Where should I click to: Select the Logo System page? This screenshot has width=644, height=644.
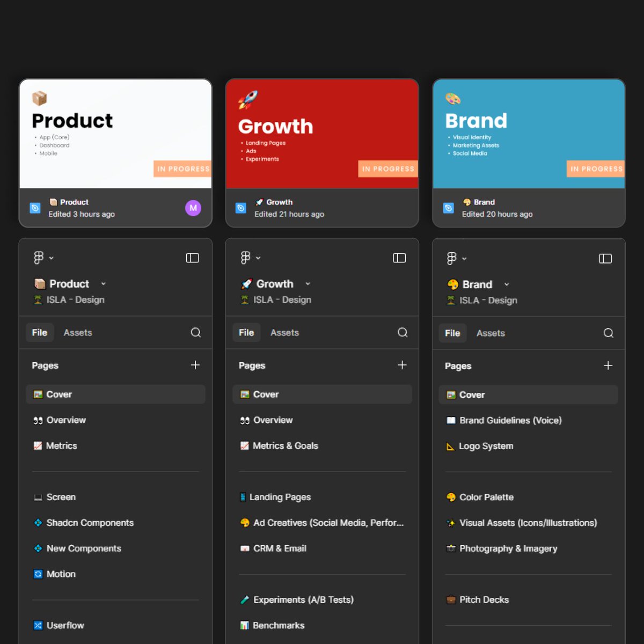click(x=528, y=447)
